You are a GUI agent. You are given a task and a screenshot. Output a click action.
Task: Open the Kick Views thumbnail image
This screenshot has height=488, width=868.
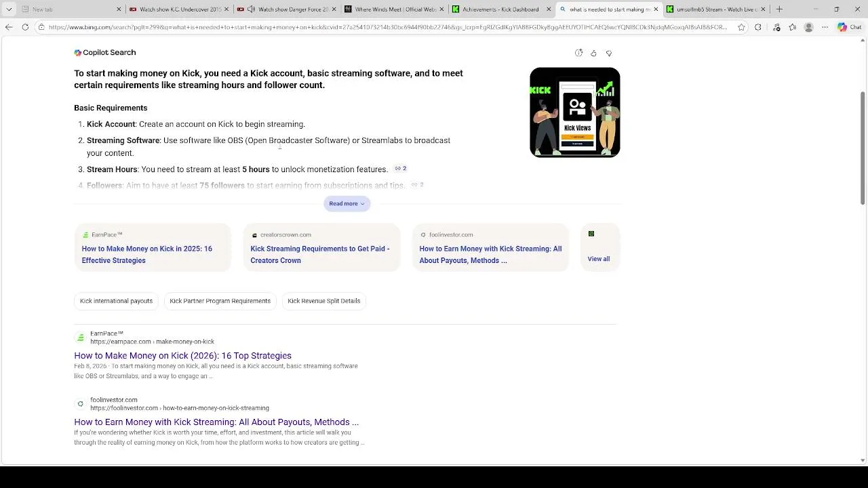[575, 113]
